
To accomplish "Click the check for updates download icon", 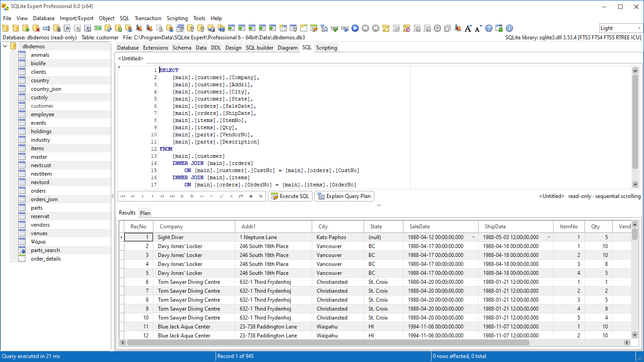I will (x=499, y=28).
